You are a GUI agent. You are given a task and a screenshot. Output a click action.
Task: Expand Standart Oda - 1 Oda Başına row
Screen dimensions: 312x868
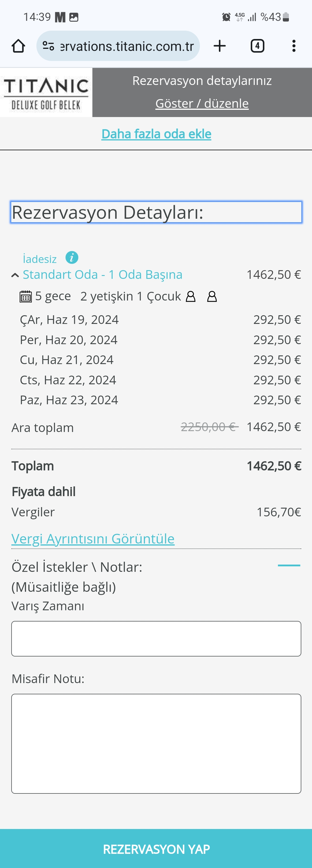pos(103,275)
